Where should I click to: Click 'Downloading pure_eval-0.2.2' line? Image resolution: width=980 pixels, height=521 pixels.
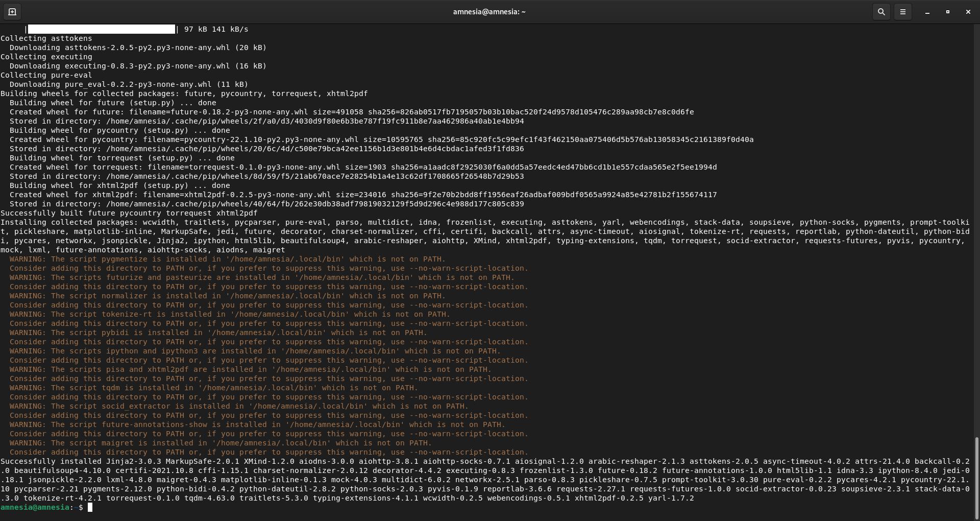tap(129, 84)
